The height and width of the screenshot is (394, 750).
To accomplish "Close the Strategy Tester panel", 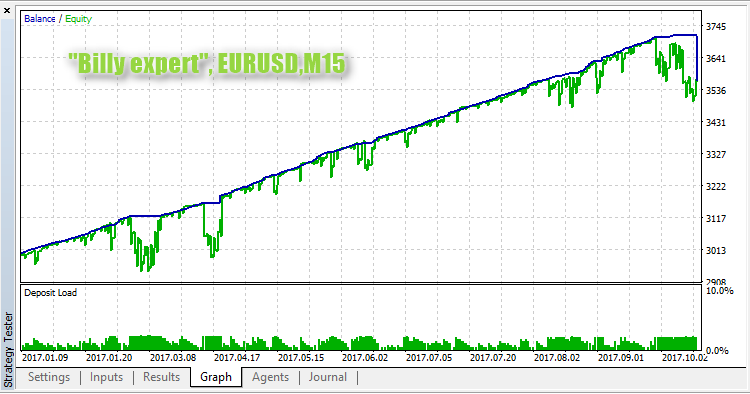I will pyautogui.click(x=7, y=10).
